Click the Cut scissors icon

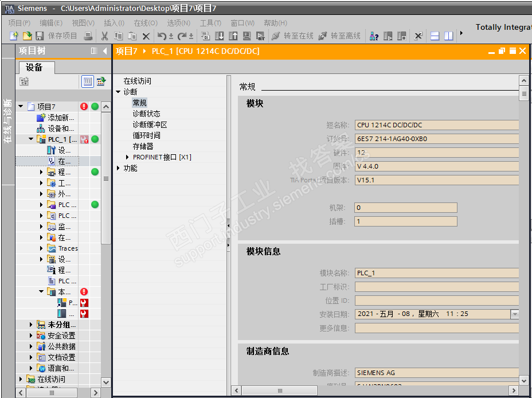click(x=104, y=36)
